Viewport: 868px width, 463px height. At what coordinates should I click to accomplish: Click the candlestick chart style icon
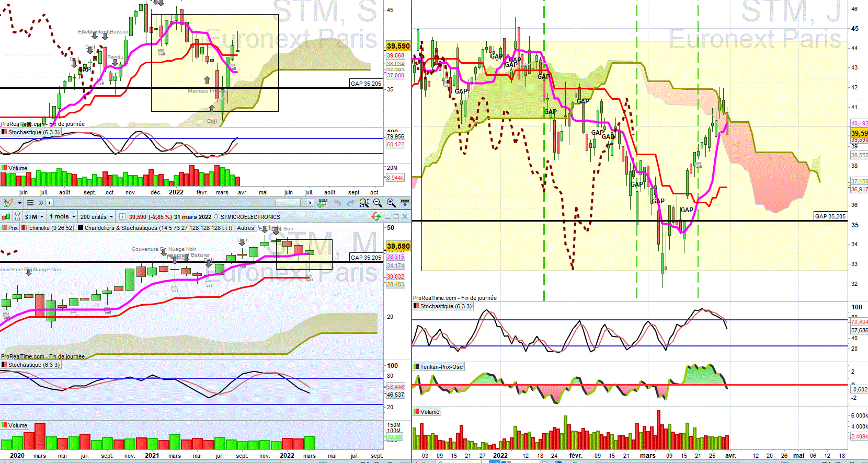click(x=6, y=216)
